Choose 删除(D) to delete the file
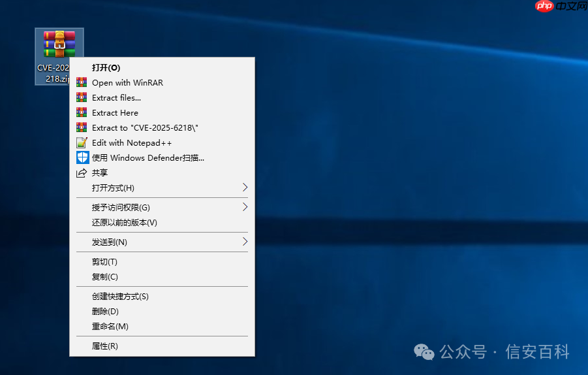This screenshot has width=588, height=375. [162, 311]
